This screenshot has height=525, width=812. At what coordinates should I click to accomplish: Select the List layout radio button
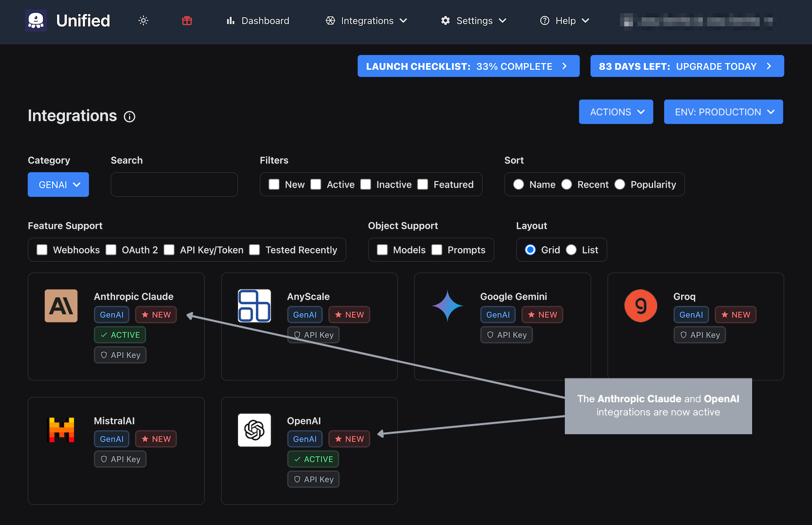(x=571, y=250)
